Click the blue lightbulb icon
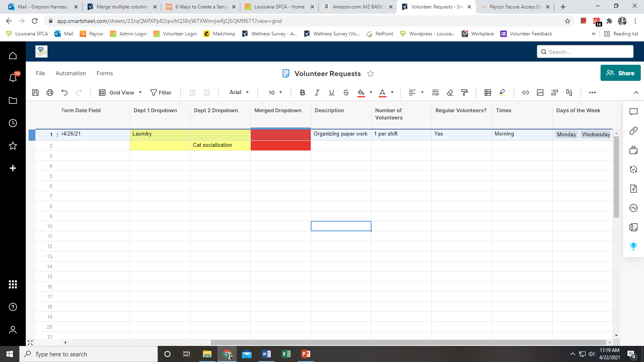This screenshot has width=644, height=362. pyautogui.click(x=634, y=247)
